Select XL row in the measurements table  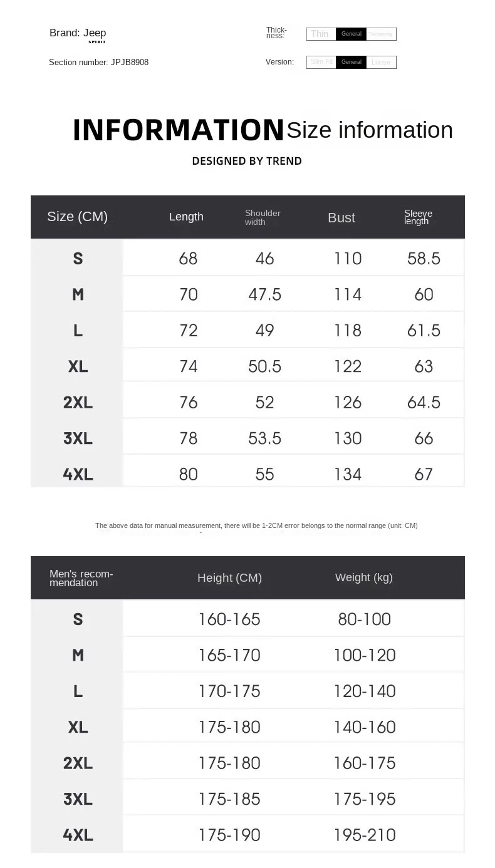point(78,366)
